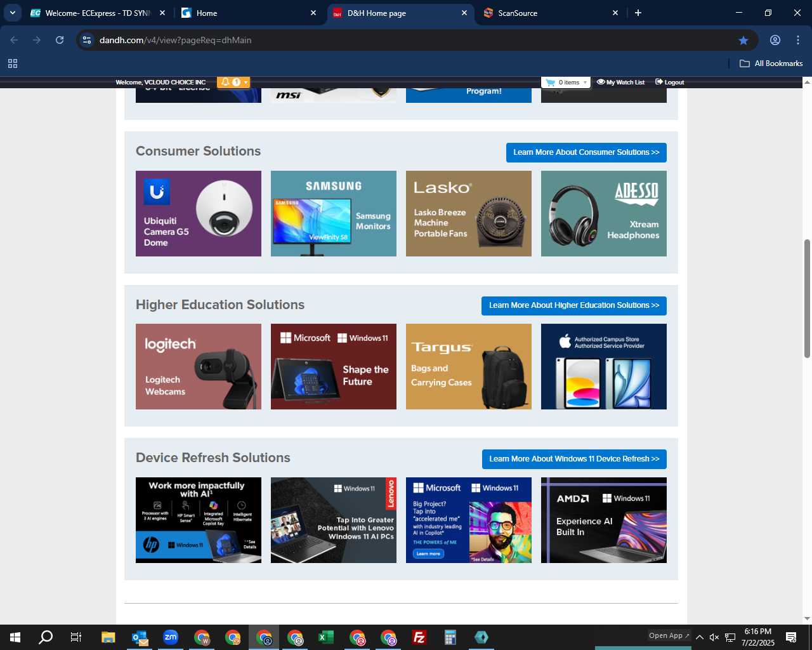The image size is (812, 650).
Task: Switch to the Home tab
Action: click(x=249, y=13)
